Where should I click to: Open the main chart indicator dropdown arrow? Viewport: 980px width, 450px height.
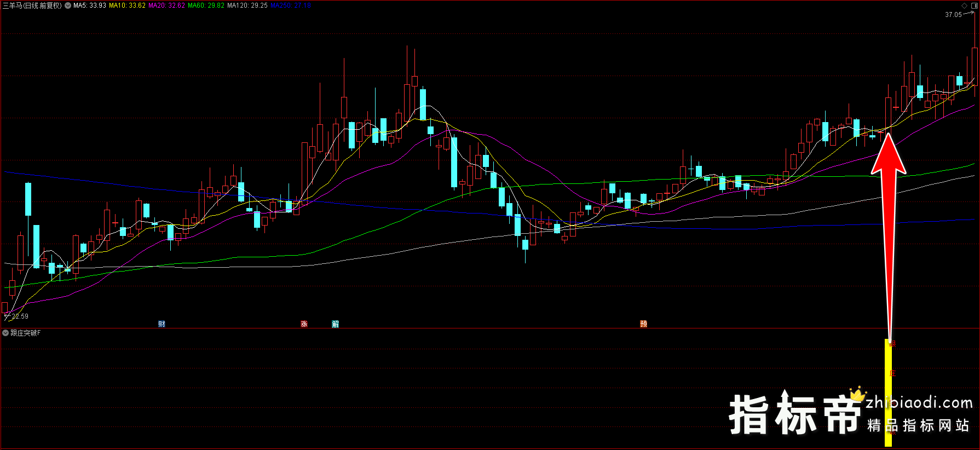coord(68,5)
